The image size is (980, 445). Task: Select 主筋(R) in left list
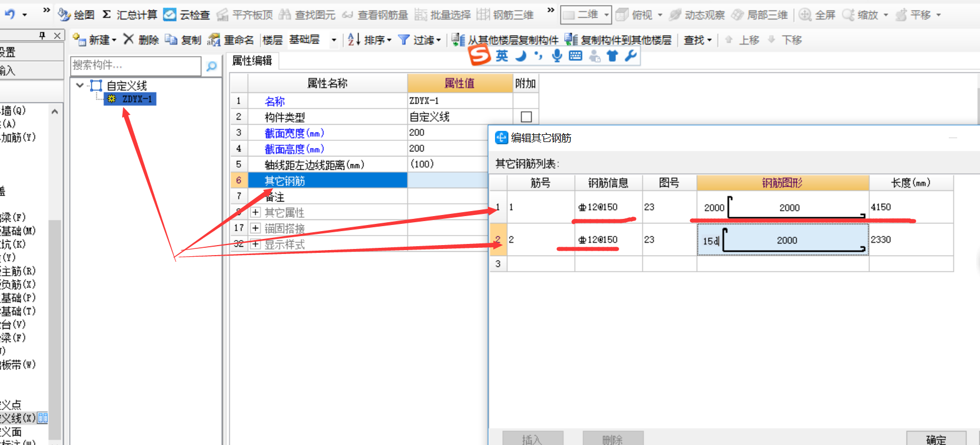point(18,271)
